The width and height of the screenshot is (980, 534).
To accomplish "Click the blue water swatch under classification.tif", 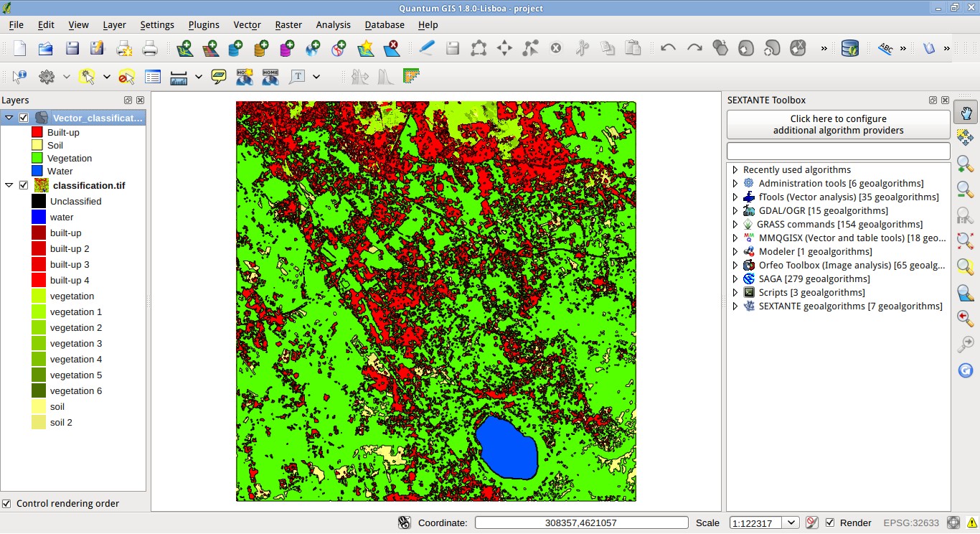I will [x=39, y=217].
